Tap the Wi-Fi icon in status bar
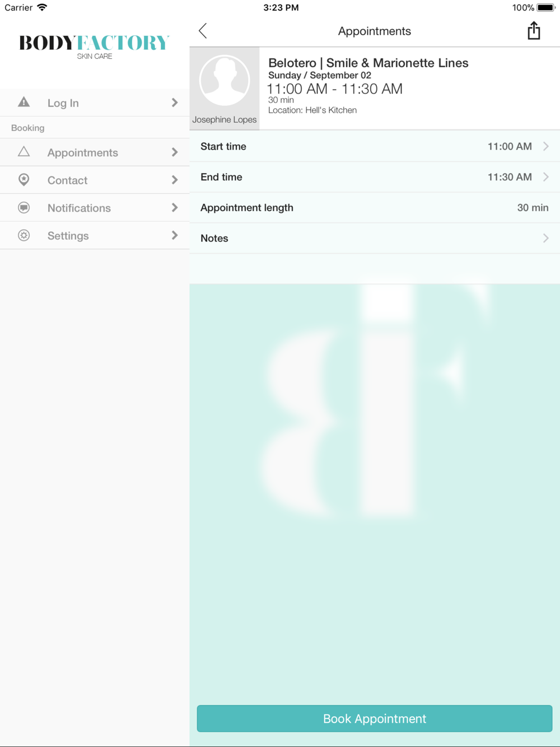The image size is (560, 747). click(42, 7)
